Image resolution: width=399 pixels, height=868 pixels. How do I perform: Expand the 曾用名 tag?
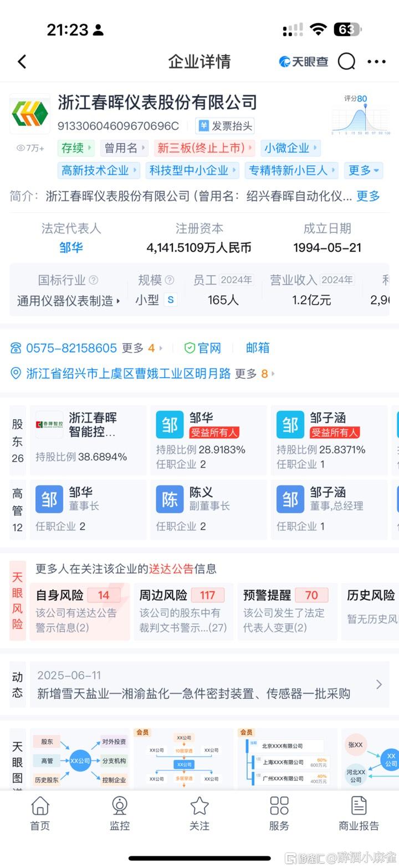tap(124, 148)
